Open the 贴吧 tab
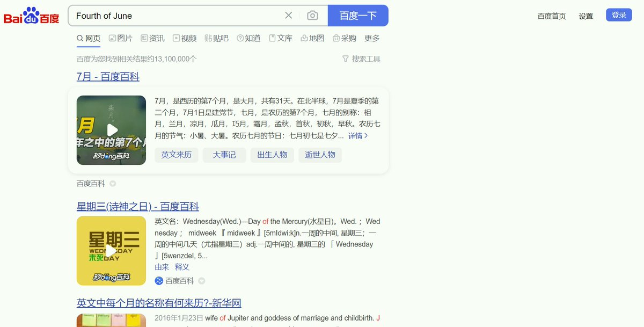 click(216, 38)
